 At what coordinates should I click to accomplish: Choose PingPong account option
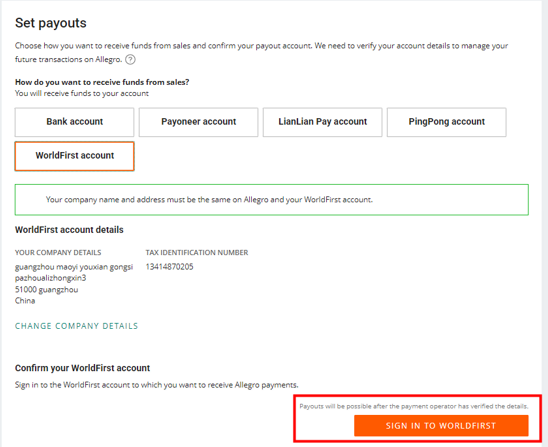(447, 122)
